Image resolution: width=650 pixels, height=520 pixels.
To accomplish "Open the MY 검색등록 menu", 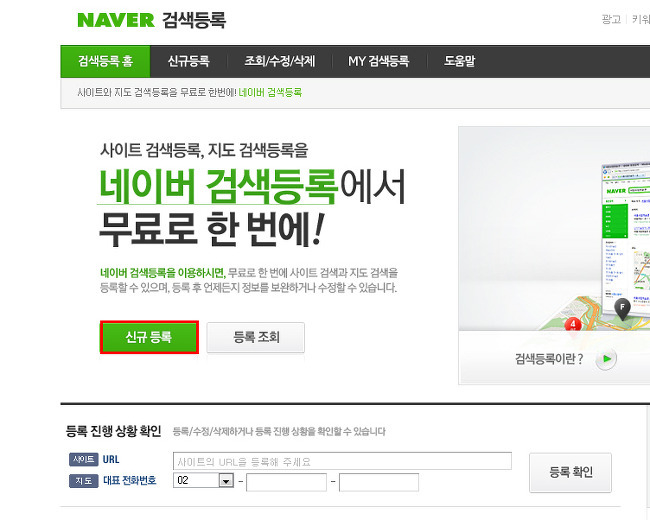I will pos(378,61).
